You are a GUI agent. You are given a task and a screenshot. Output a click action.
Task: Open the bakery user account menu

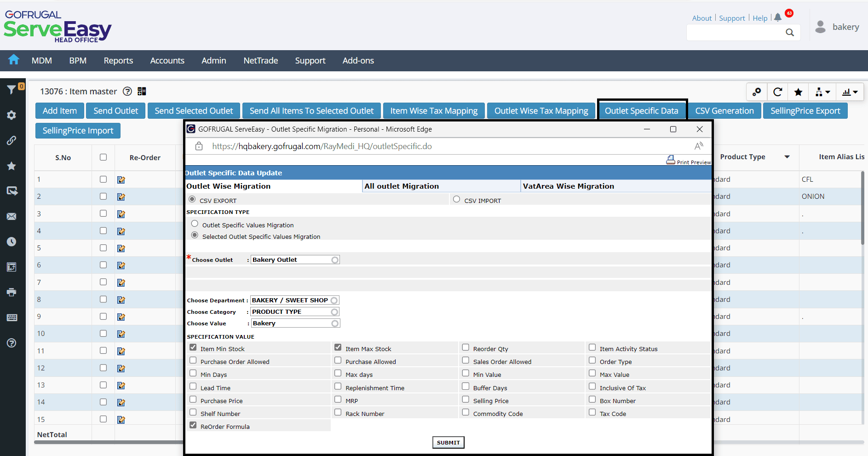[x=837, y=27]
